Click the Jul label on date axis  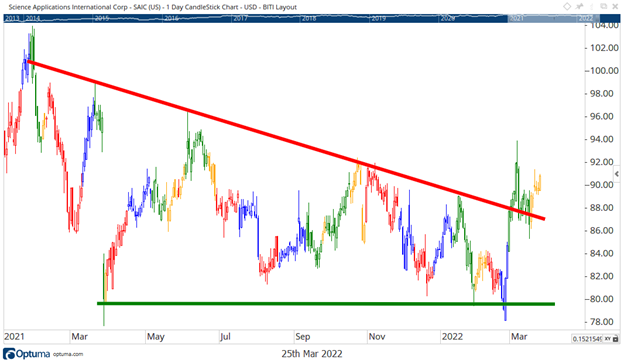pyautogui.click(x=225, y=337)
